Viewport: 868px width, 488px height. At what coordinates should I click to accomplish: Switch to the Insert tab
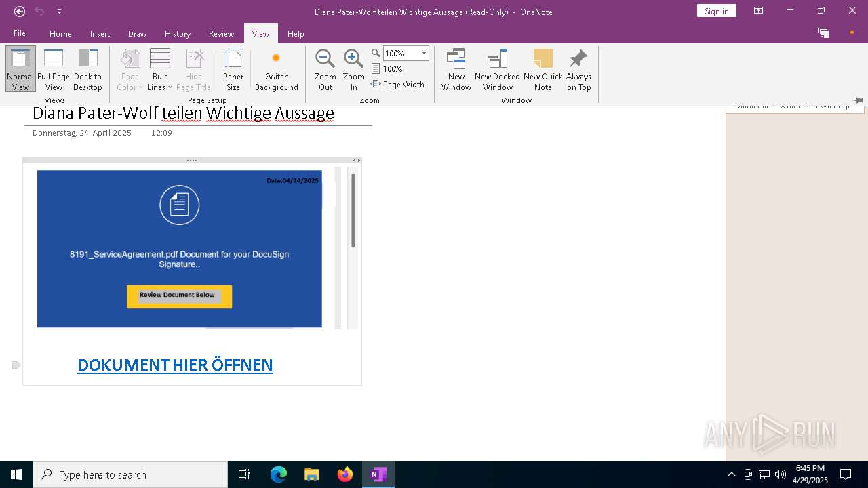point(100,33)
